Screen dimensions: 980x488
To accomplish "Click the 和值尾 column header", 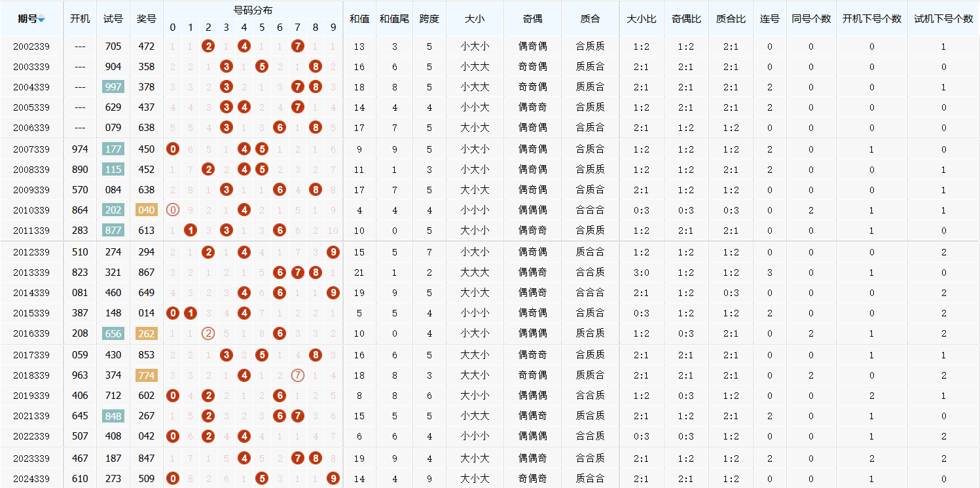I will [394, 18].
